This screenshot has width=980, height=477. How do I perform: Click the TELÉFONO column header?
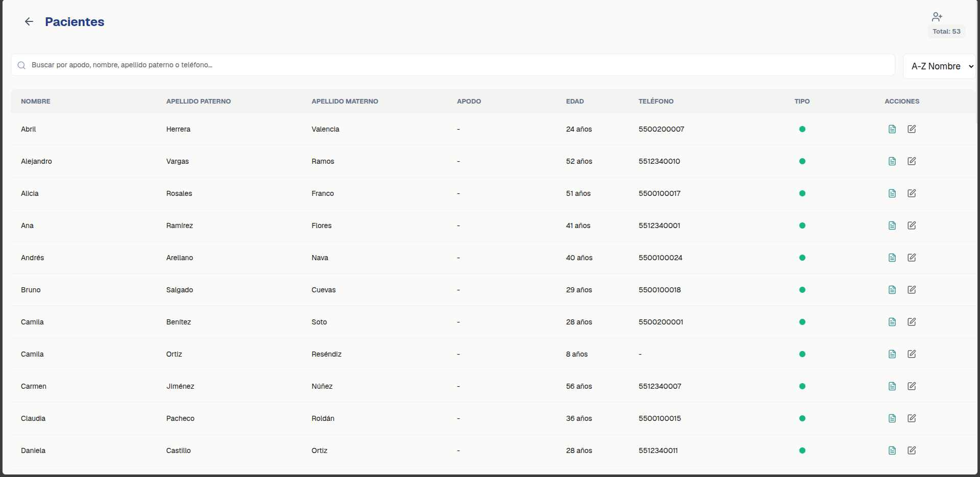[656, 102]
